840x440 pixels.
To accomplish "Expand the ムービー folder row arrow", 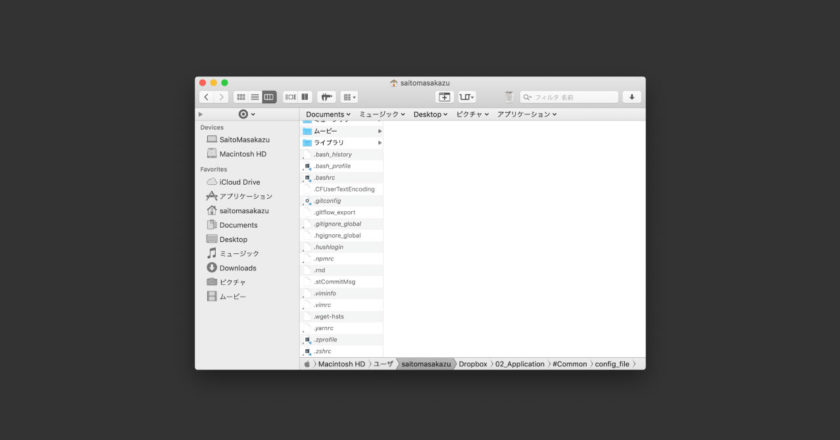I will click(379, 131).
